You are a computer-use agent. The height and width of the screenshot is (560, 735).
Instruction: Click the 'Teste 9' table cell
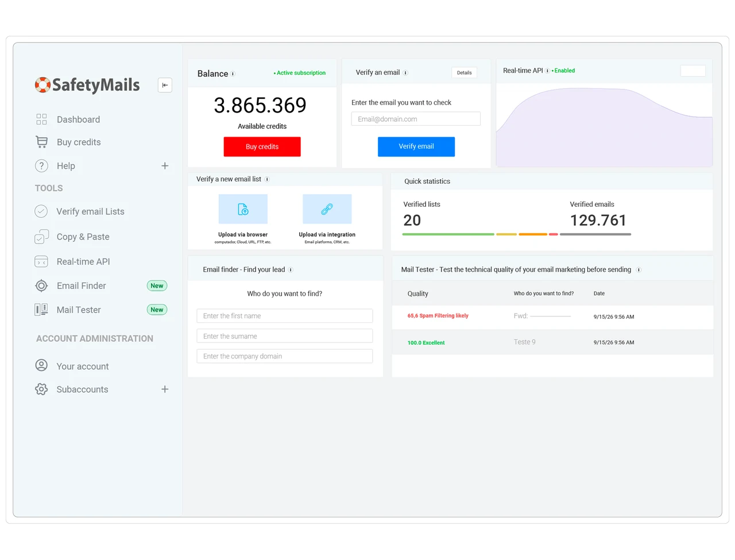(x=524, y=342)
